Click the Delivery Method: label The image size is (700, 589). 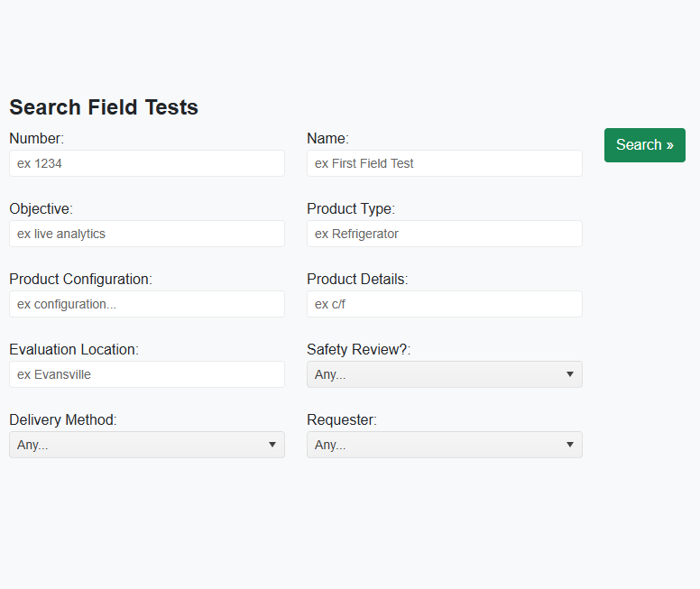point(63,419)
